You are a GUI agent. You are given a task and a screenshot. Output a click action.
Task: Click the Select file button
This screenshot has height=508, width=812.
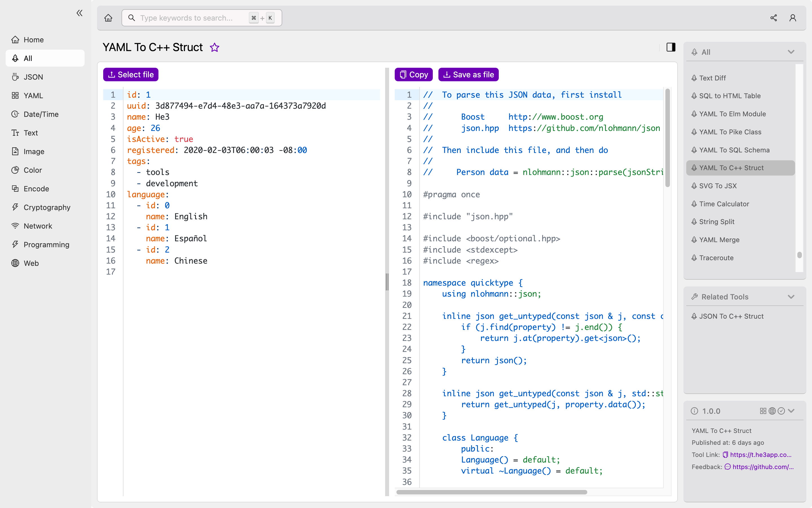pos(131,75)
